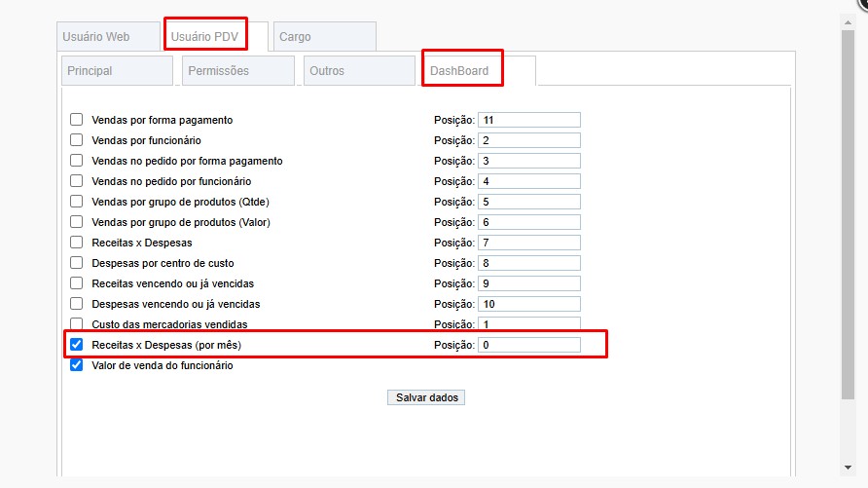
Task: Tick Custo das mercadorias vendidas checkbox
Action: 77,324
